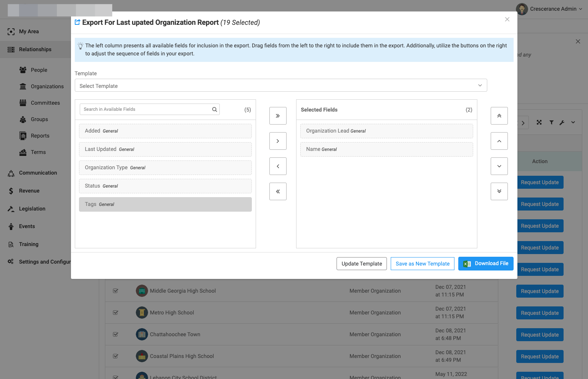Select Name in Selected Fields

click(x=387, y=149)
